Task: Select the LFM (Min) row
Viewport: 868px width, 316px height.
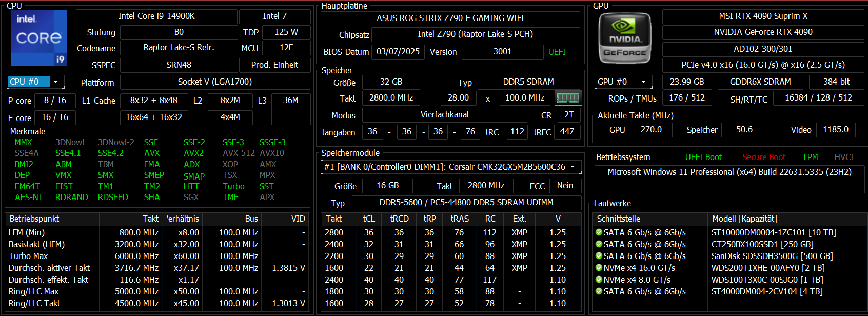Action: (x=157, y=232)
